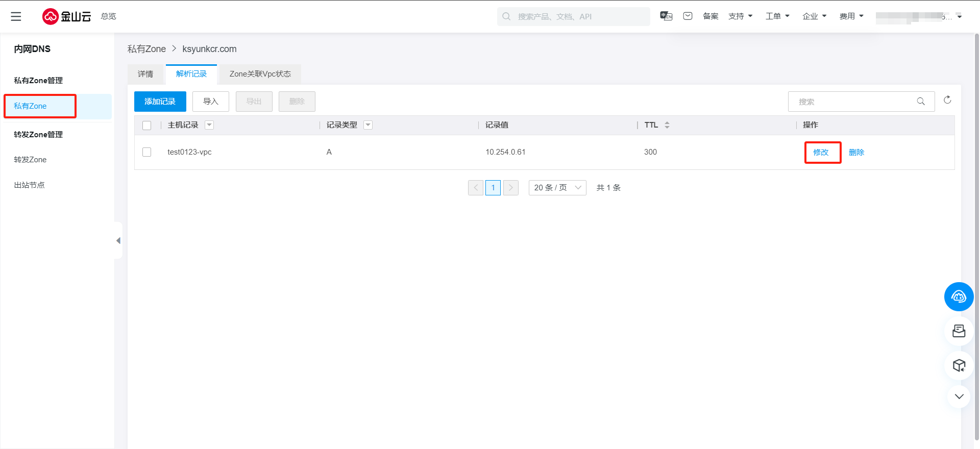Click 修改 for test0123-vpc record
Image resolution: width=980 pixels, height=449 pixels.
click(821, 152)
